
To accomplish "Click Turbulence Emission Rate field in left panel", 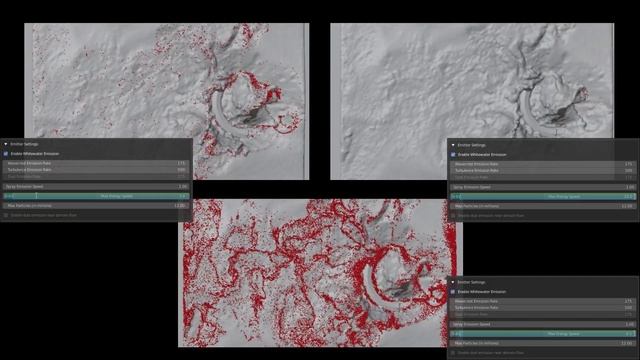I will [96, 169].
